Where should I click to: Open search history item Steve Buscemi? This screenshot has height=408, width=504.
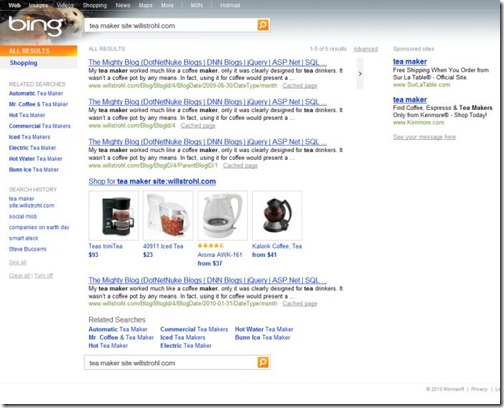coord(28,249)
